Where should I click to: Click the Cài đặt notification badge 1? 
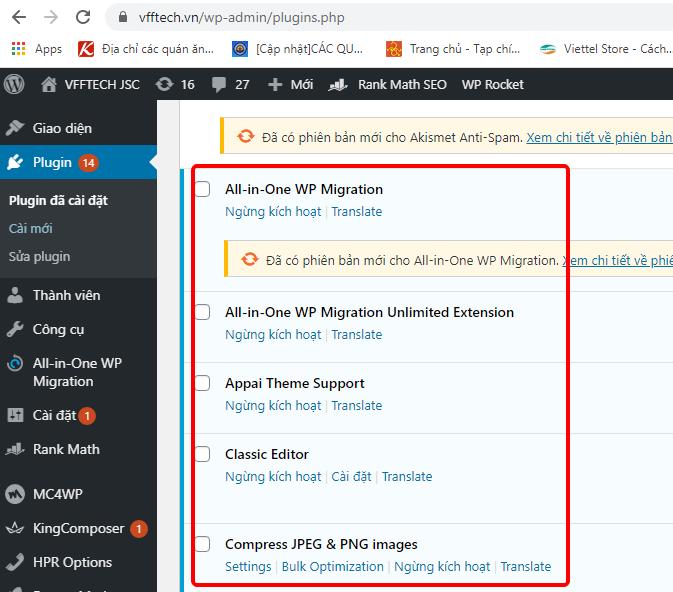pyautogui.click(x=87, y=416)
